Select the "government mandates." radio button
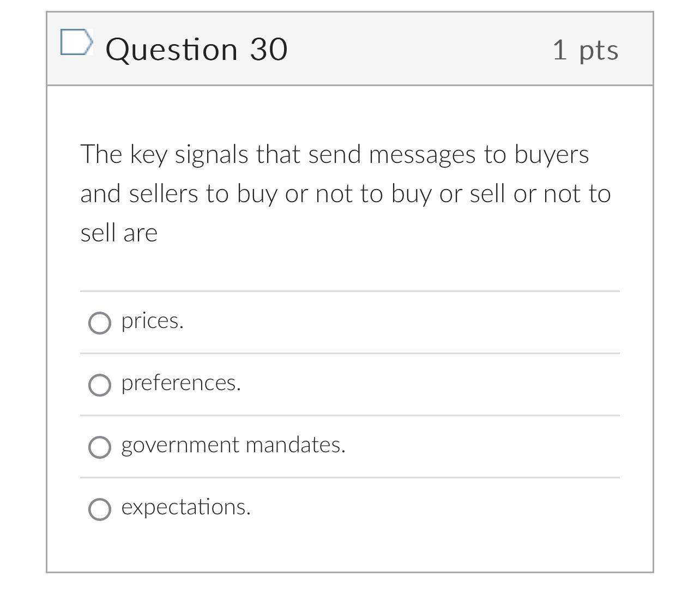 [x=99, y=448]
